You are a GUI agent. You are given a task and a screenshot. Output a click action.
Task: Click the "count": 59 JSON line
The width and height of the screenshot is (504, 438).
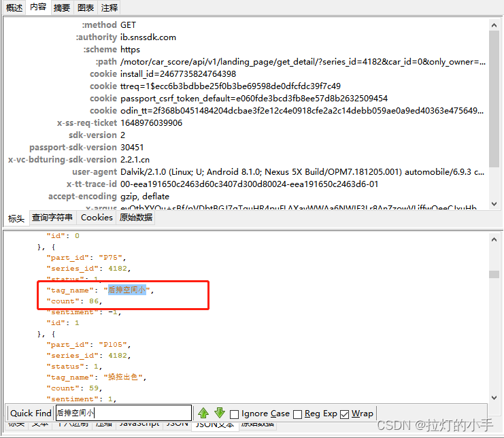tap(74, 388)
